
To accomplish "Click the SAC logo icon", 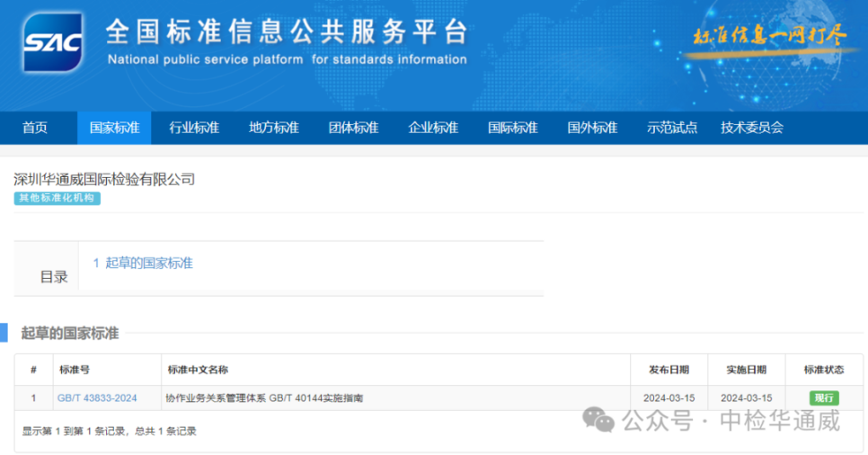I will pos(53,42).
